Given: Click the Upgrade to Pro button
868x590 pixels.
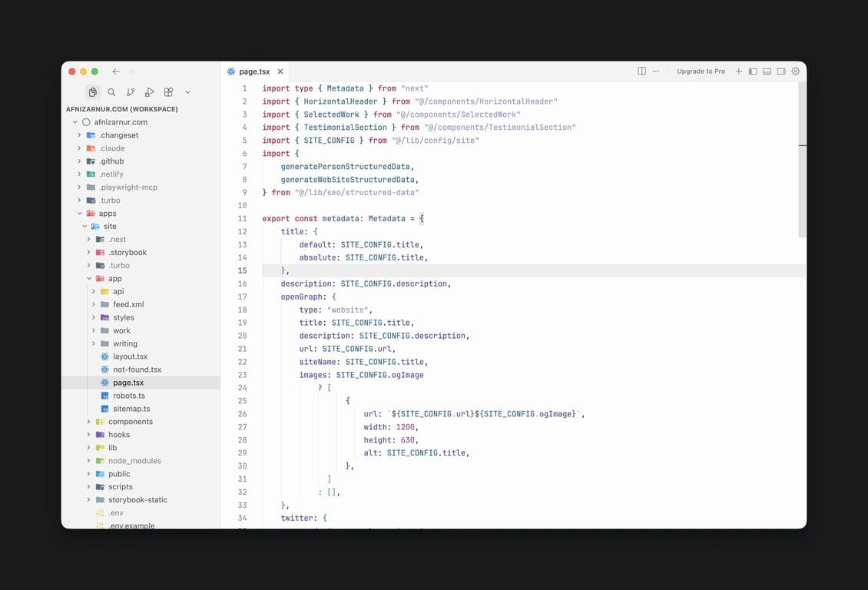Looking at the screenshot, I should click(x=701, y=71).
